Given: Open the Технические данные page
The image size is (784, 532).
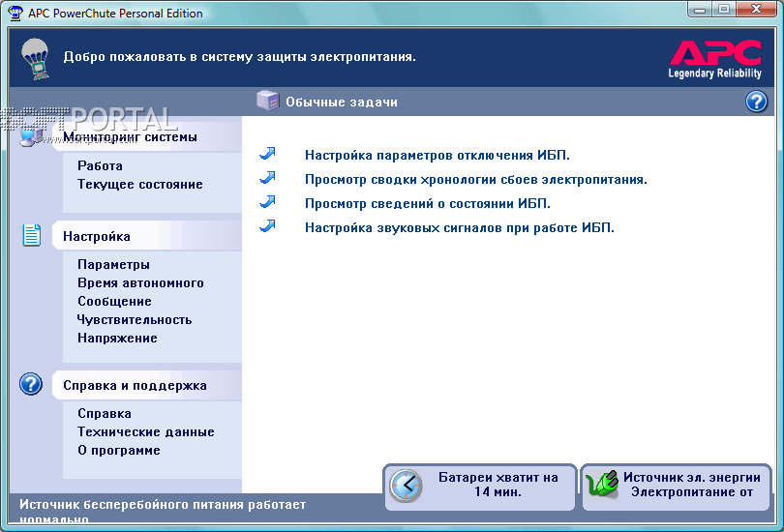Looking at the screenshot, I should point(145,432).
